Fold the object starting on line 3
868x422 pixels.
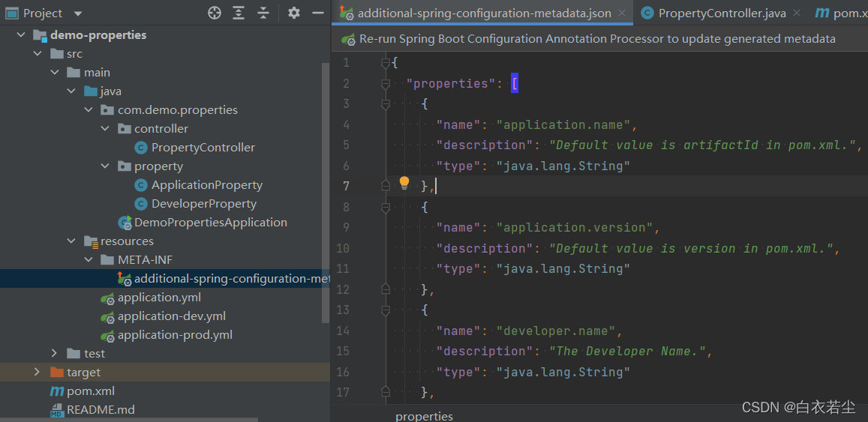[x=386, y=104]
